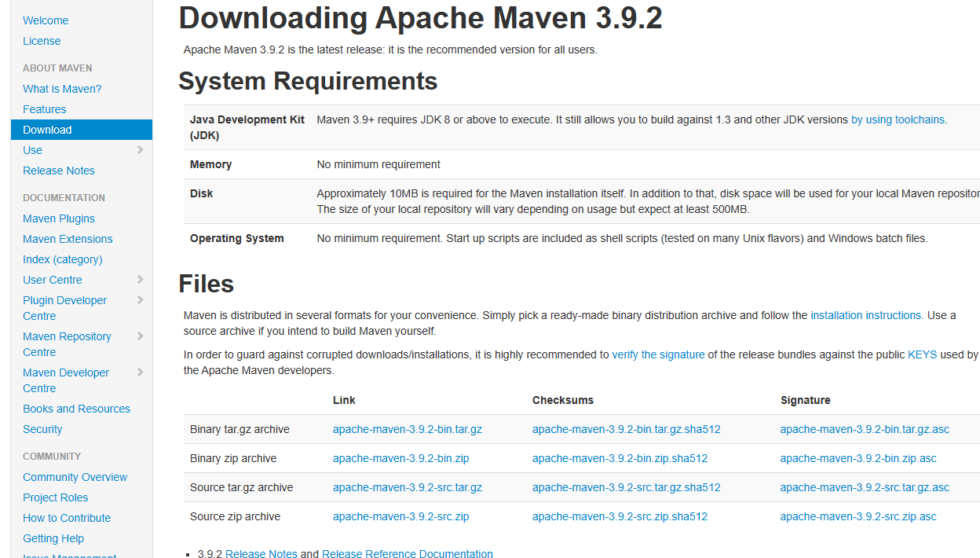Open the Welcome sidebar link
Screen dimensions: 980x558
click(46, 20)
